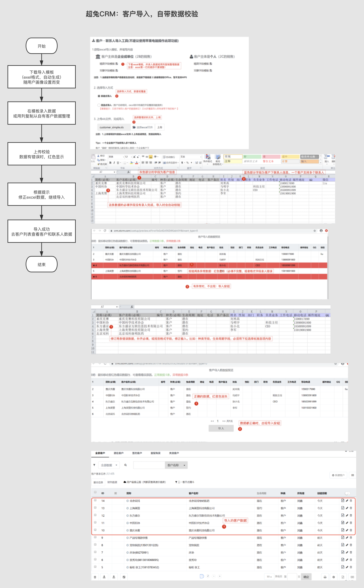Open the 全部数据 filter dropdown

click(109, 465)
